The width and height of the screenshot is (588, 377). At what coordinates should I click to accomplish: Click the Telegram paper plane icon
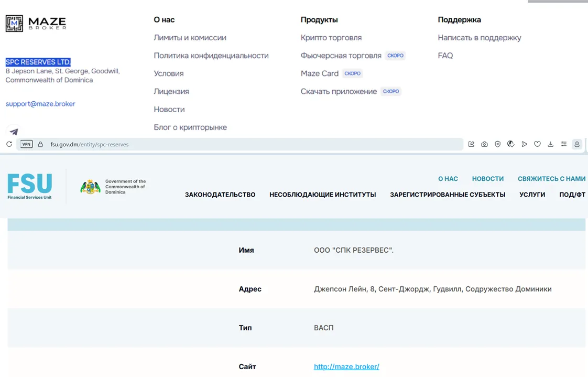tap(14, 132)
